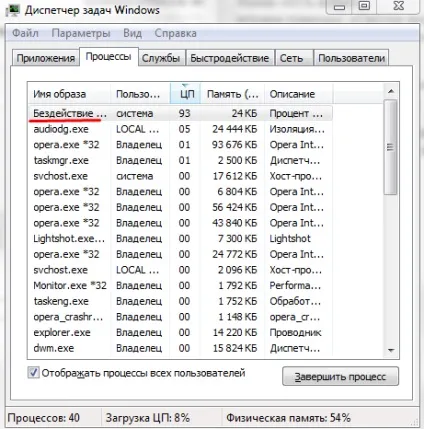The height and width of the screenshot is (429, 424).
Task: Click Физическая память: 54% status entry
Action: pos(289,418)
